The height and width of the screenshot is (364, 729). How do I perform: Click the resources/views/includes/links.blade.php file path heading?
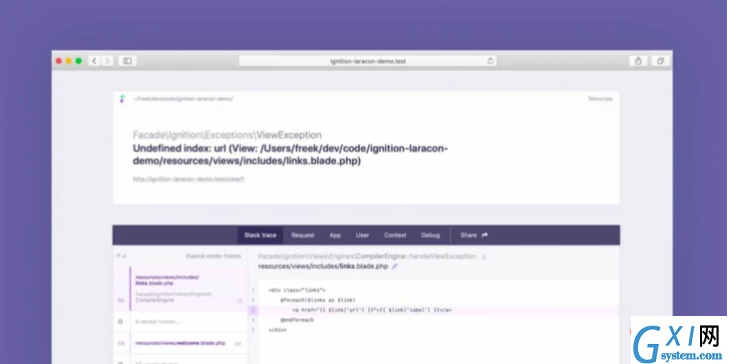pyautogui.click(x=323, y=266)
